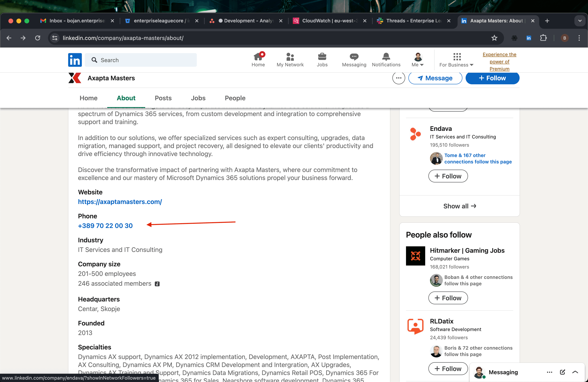Switch to the Home tab

pyautogui.click(x=88, y=98)
